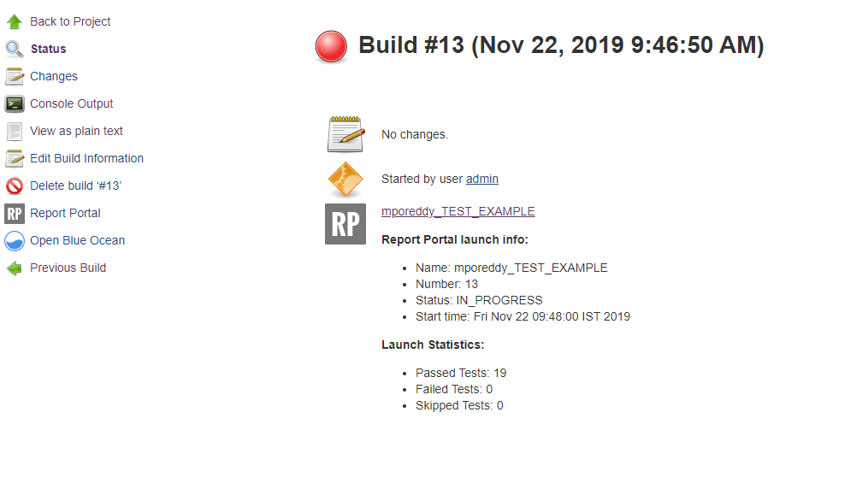
Task: Click the red Delete build prohibition icon
Action: [14, 185]
